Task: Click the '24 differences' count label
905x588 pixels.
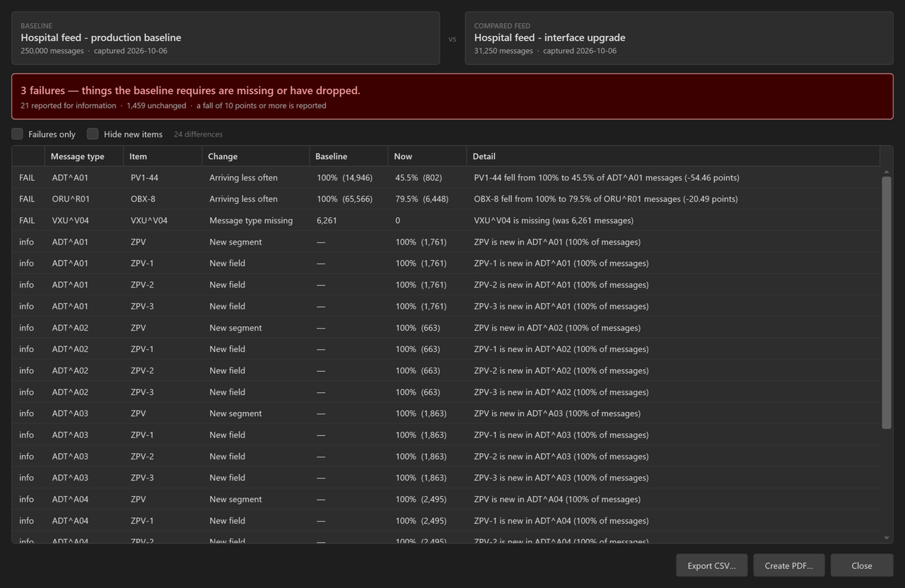Action: click(198, 134)
